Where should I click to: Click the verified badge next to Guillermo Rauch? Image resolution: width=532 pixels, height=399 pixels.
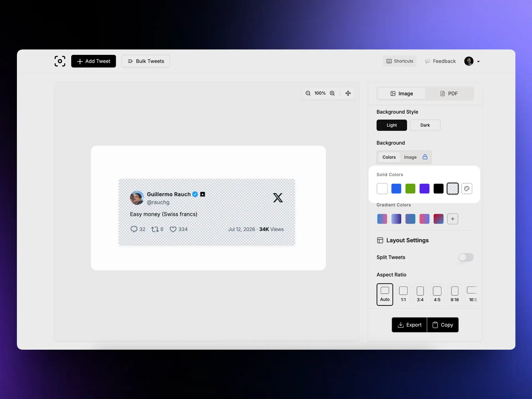(195, 194)
